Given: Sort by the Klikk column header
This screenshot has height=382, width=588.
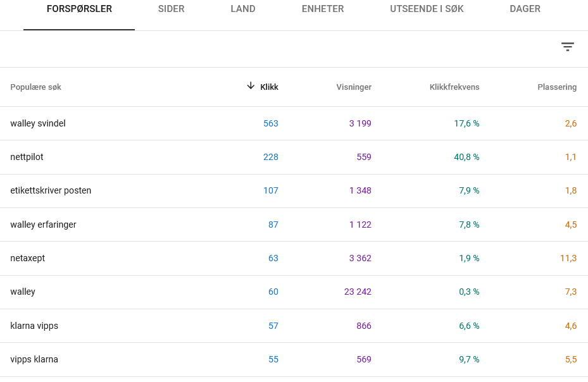Looking at the screenshot, I should pyautogui.click(x=269, y=87).
